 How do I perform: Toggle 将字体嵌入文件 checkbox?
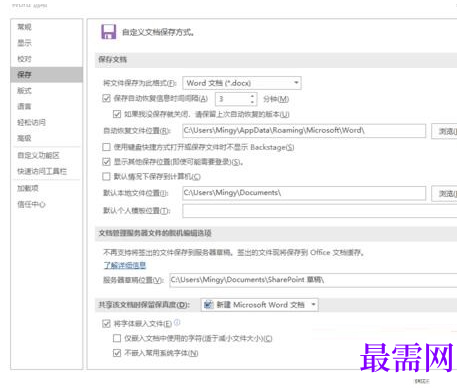pyautogui.click(x=106, y=323)
